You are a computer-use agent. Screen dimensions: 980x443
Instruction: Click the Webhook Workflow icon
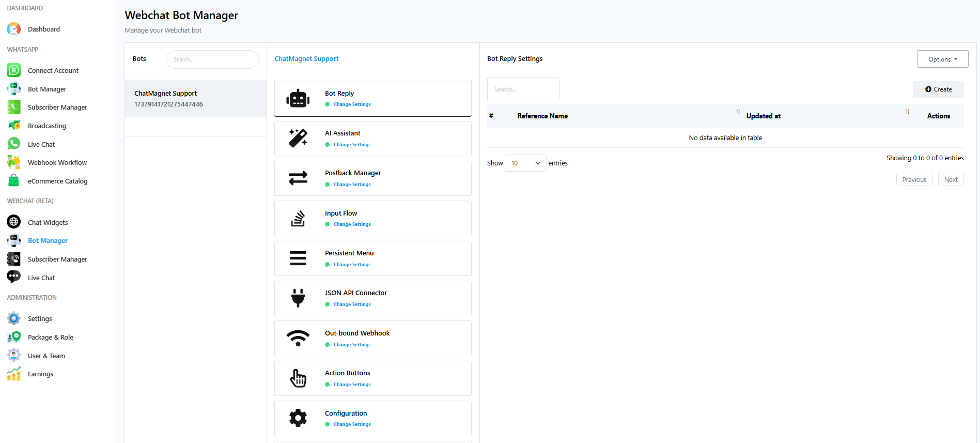[x=14, y=162]
